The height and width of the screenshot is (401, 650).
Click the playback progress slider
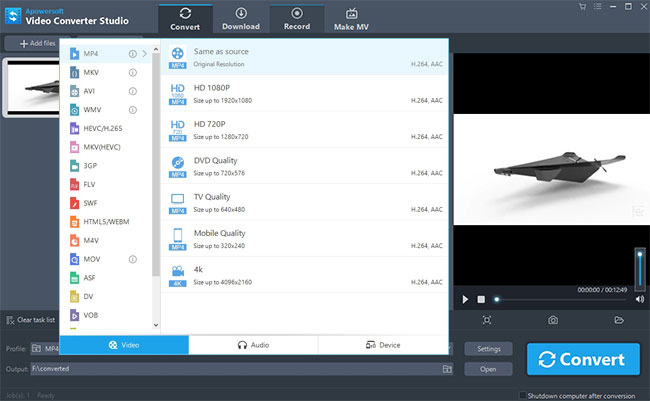562,299
